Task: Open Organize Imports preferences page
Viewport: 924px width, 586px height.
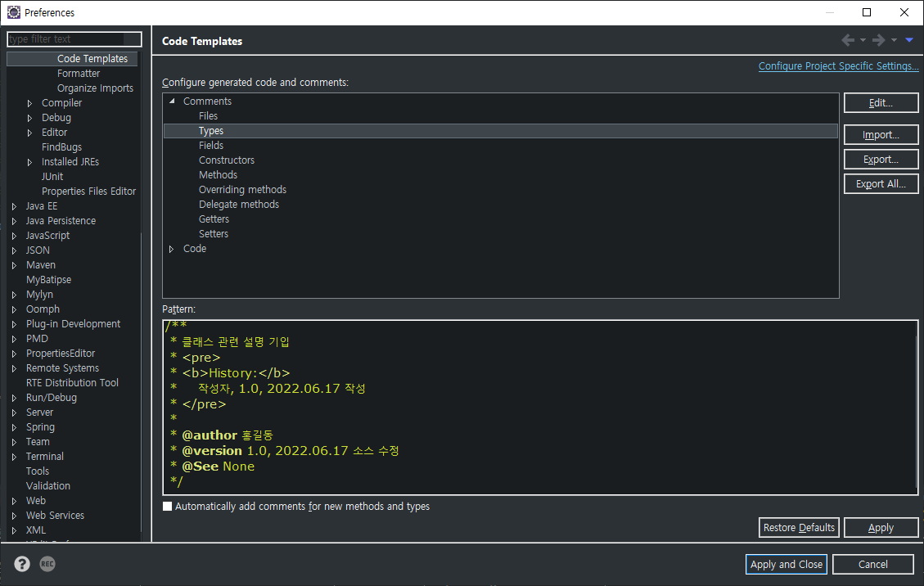Action: [x=95, y=88]
